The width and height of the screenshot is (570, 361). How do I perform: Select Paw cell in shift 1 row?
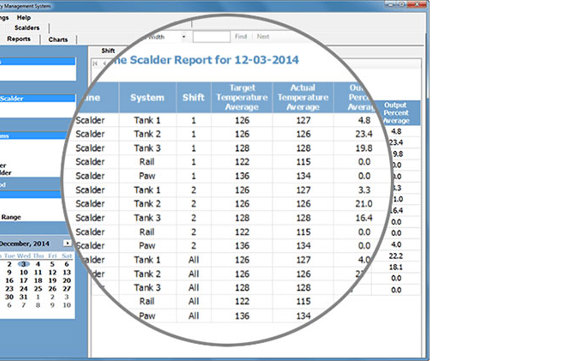tap(147, 176)
